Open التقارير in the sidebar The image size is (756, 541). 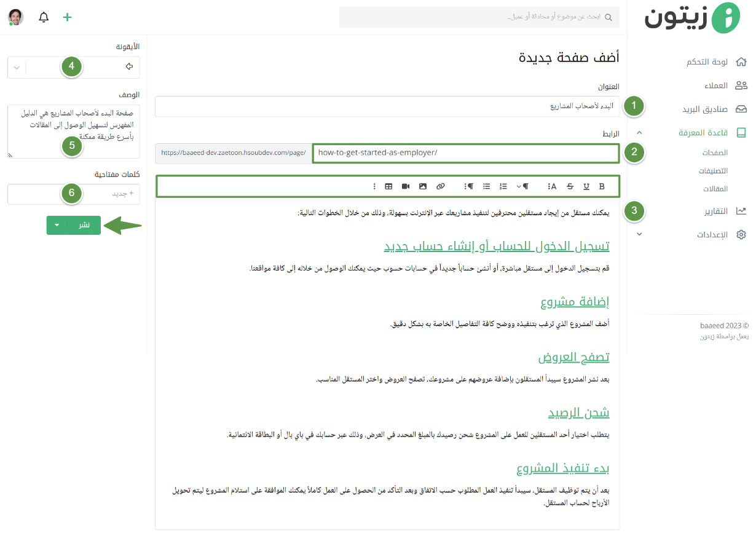(716, 211)
